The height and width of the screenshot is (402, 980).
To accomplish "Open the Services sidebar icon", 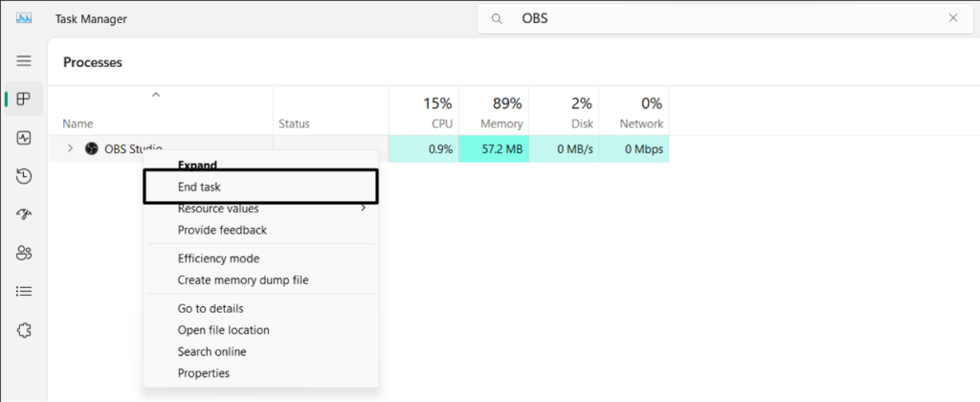I will click(x=24, y=330).
